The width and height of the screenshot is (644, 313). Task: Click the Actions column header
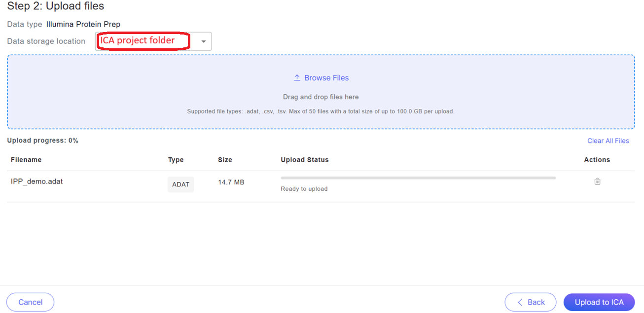(x=597, y=160)
